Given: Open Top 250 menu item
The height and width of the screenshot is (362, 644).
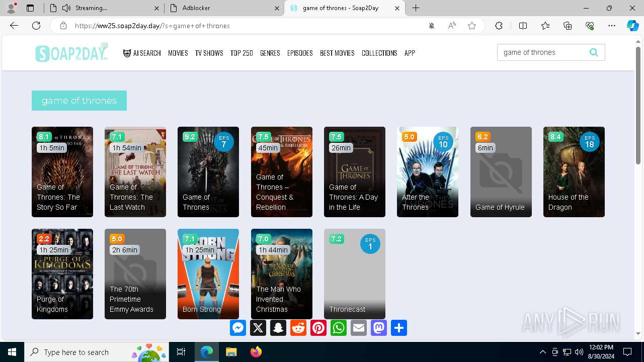Looking at the screenshot, I should [242, 53].
